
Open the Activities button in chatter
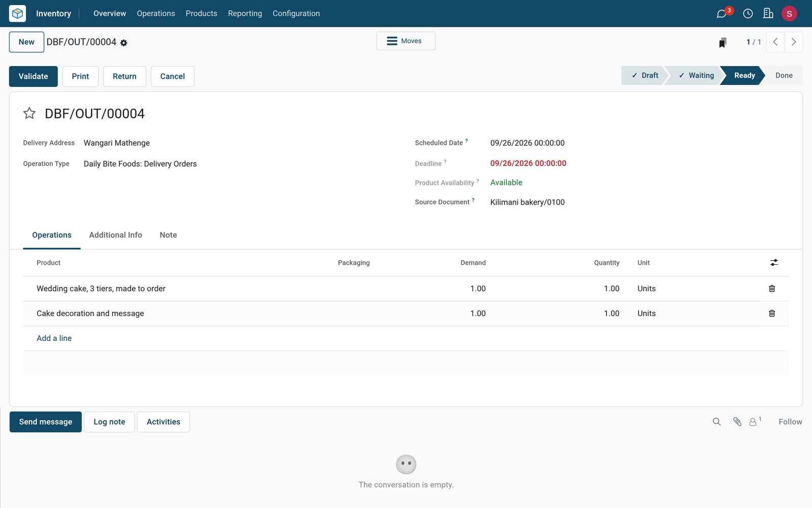(x=163, y=422)
